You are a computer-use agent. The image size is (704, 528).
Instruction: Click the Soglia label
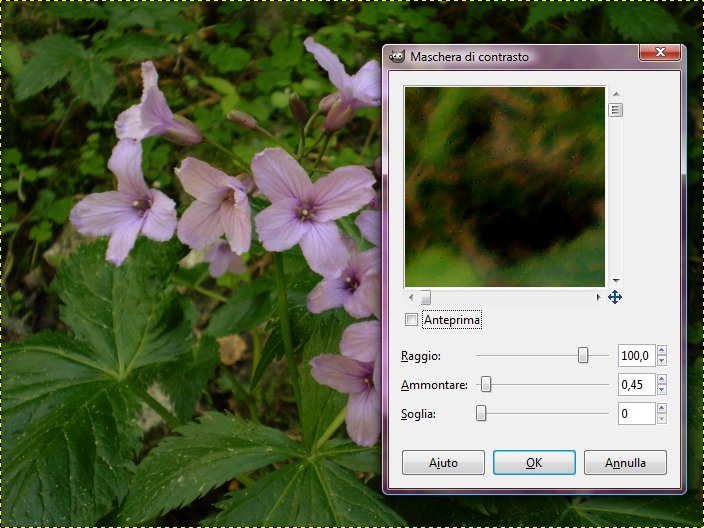418,414
